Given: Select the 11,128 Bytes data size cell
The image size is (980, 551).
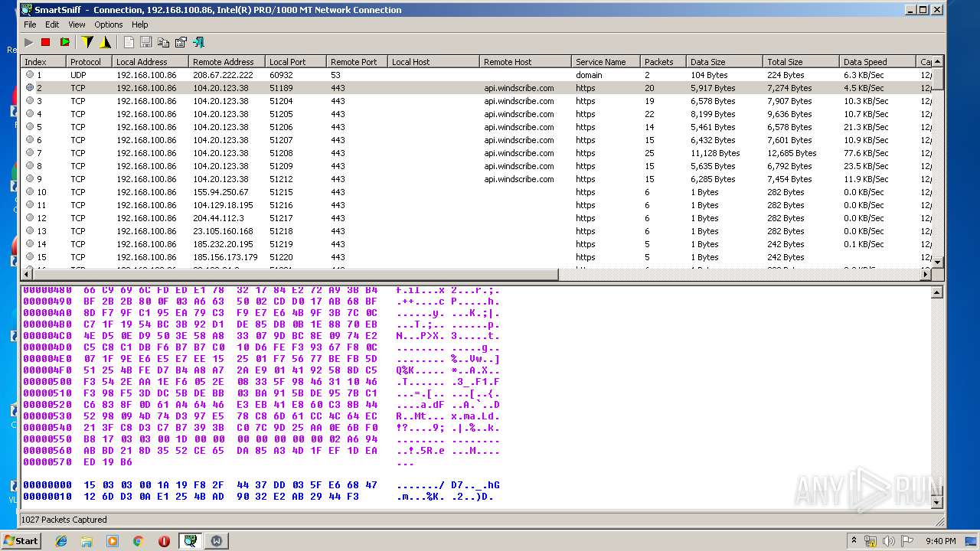Looking at the screenshot, I should 715,153.
